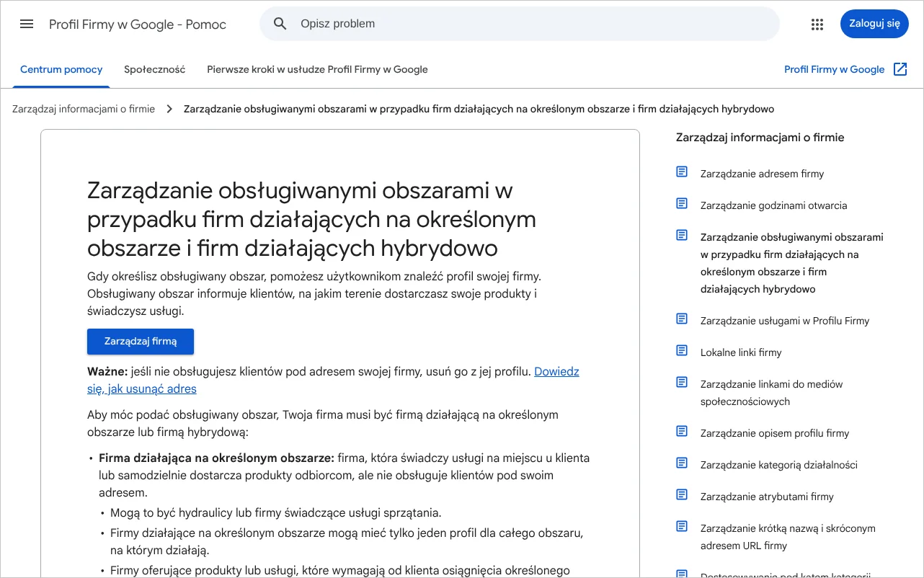Focus the Opisz problem search field
This screenshot has width=924, height=578.
pyautogui.click(x=520, y=24)
